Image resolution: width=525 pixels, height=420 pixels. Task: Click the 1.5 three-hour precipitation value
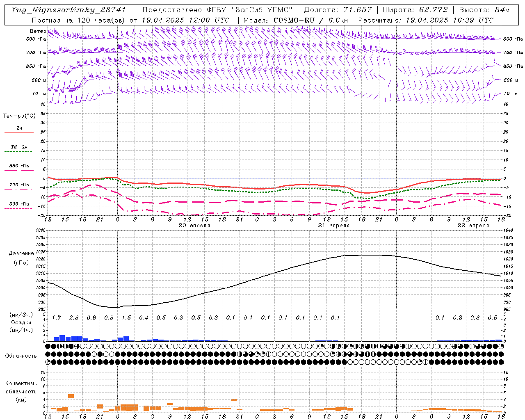click(126, 318)
